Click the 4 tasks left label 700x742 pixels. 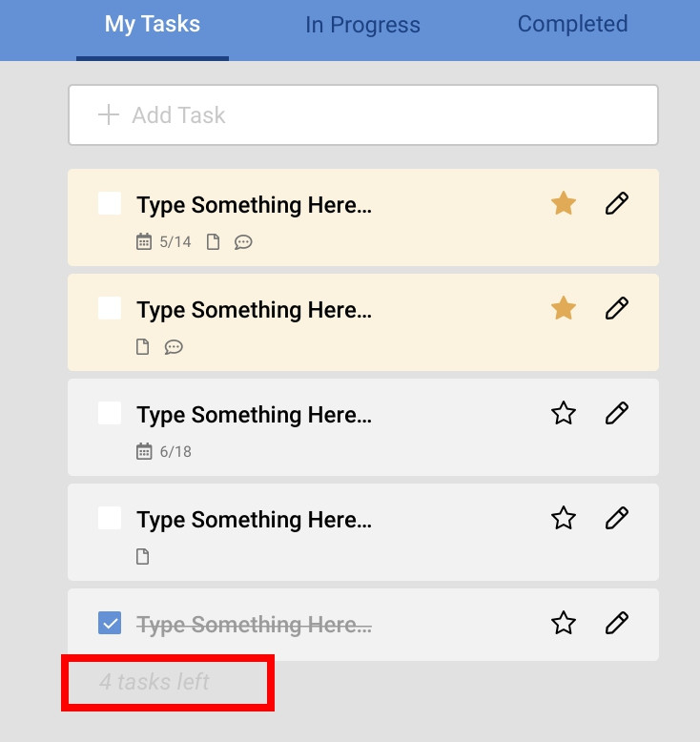pyautogui.click(x=154, y=682)
